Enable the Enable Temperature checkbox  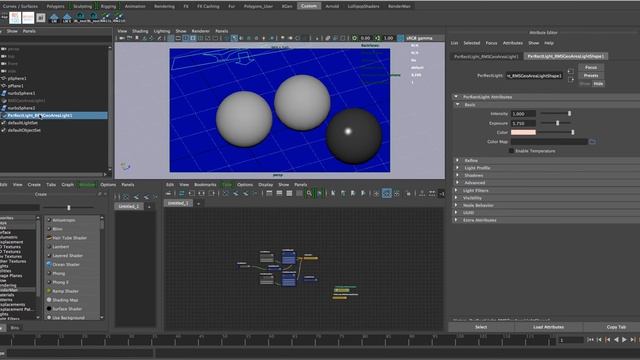(511, 151)
